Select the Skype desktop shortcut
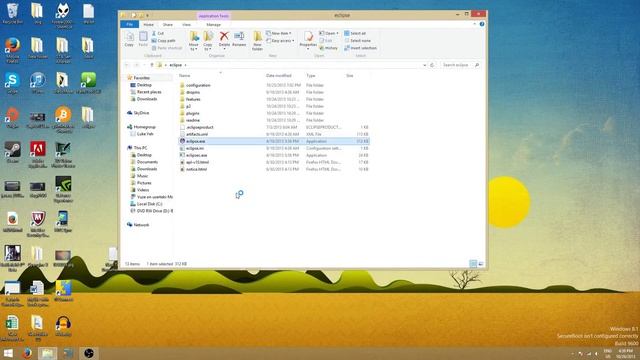Screen dimensions: 640x360 tap(12, 83)
